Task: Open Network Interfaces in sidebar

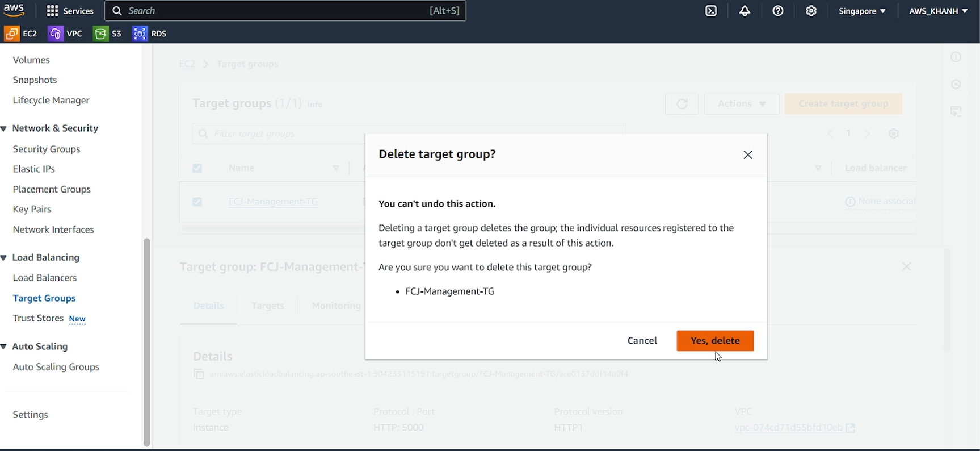Action: [53, 229]
